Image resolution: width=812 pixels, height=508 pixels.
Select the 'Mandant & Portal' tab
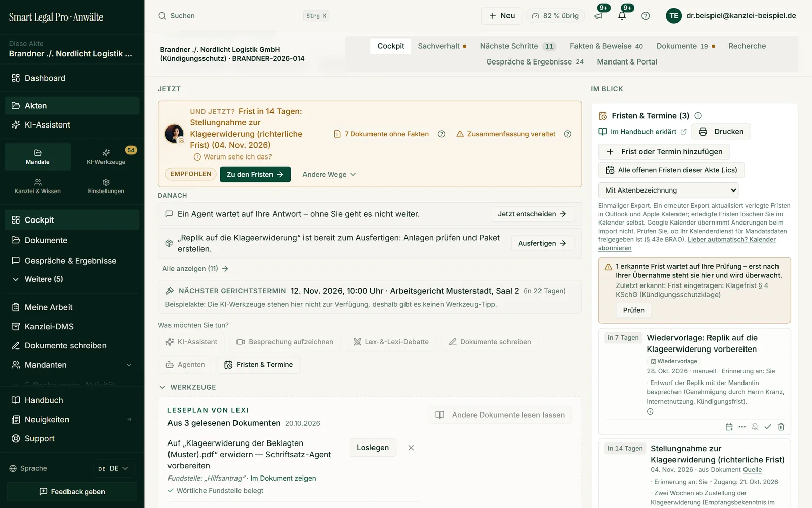point(627,62)
